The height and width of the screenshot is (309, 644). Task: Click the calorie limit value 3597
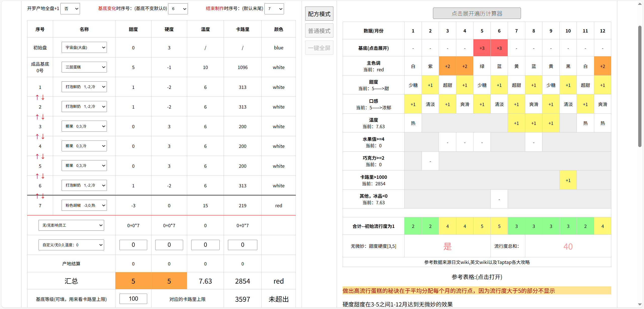pos(243,299)
